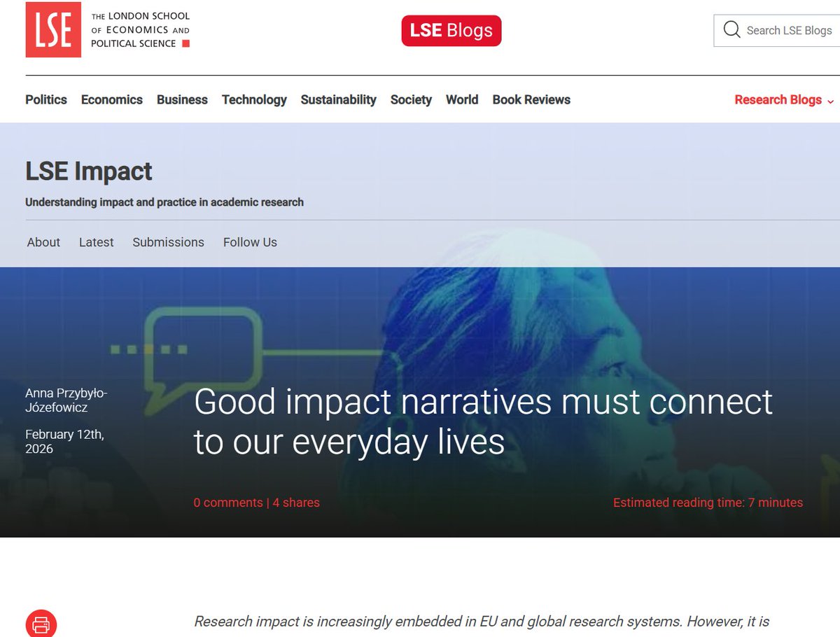Screen dimensions: 840x637
Task: Click the 0 comments link
Action: pos(228,503)
